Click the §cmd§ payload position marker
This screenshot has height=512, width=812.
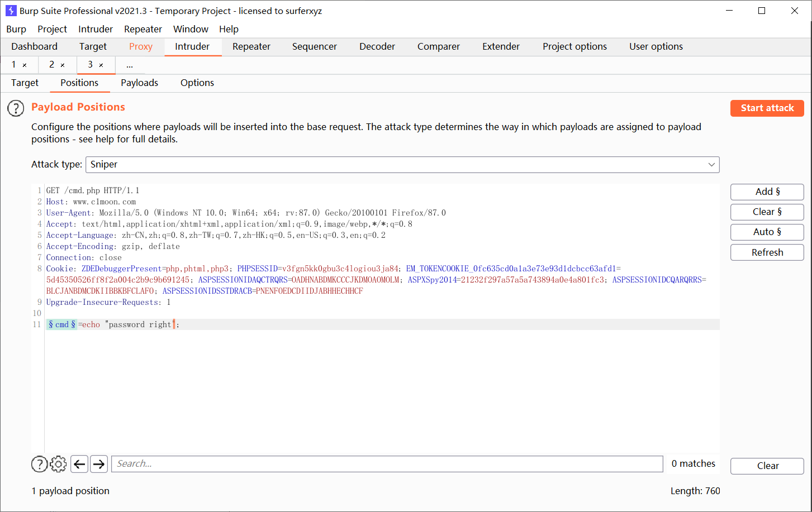(x=62, y=324)
